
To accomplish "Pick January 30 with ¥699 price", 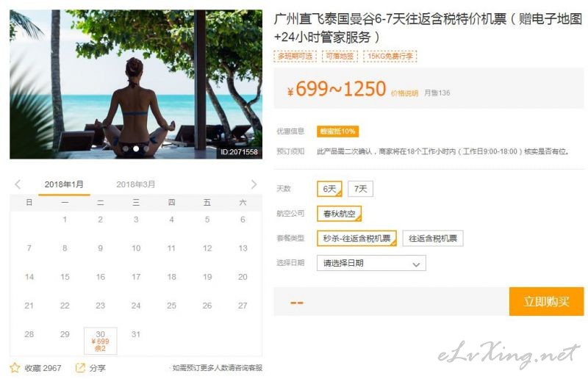I will [101, 341].
